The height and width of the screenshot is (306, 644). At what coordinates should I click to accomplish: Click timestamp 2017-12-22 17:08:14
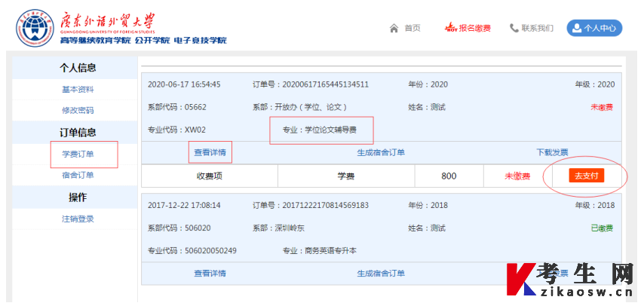(184, 205)
